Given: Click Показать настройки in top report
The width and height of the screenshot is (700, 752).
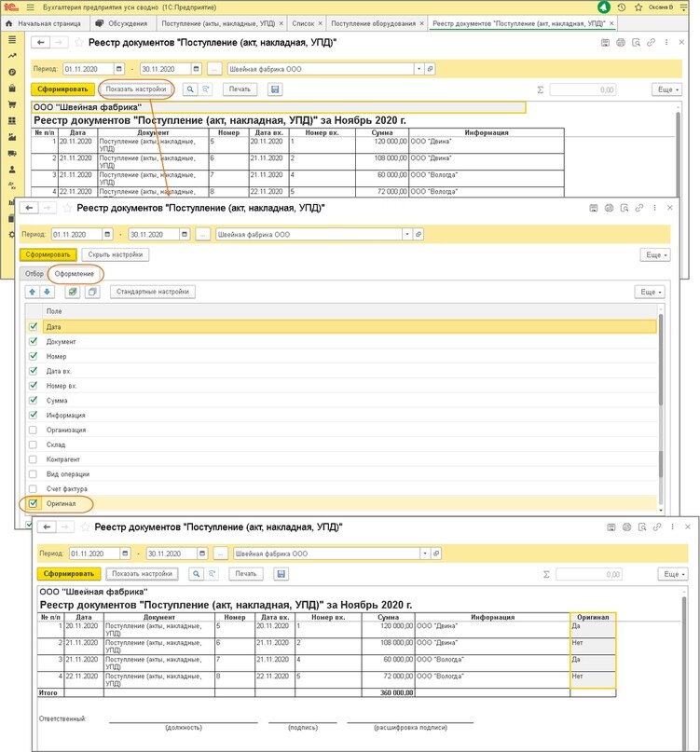Looking at the screenshot, I should tap(136, 89).
